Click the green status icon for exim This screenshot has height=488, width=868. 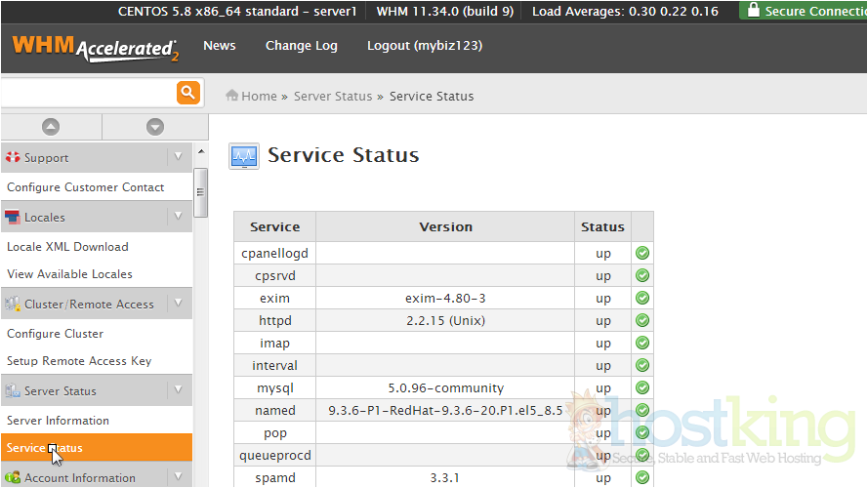[642, 298]
